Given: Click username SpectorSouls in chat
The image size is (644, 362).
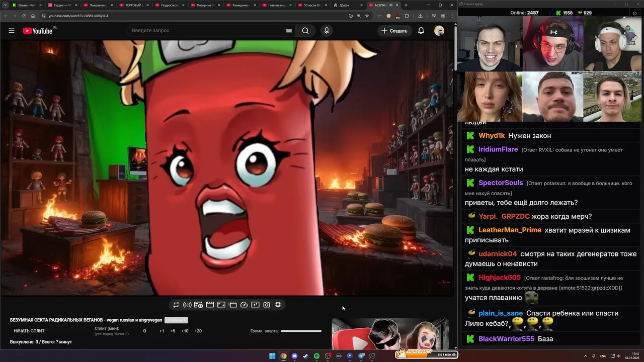Looking at the screenshot, I should coord(501,183).
